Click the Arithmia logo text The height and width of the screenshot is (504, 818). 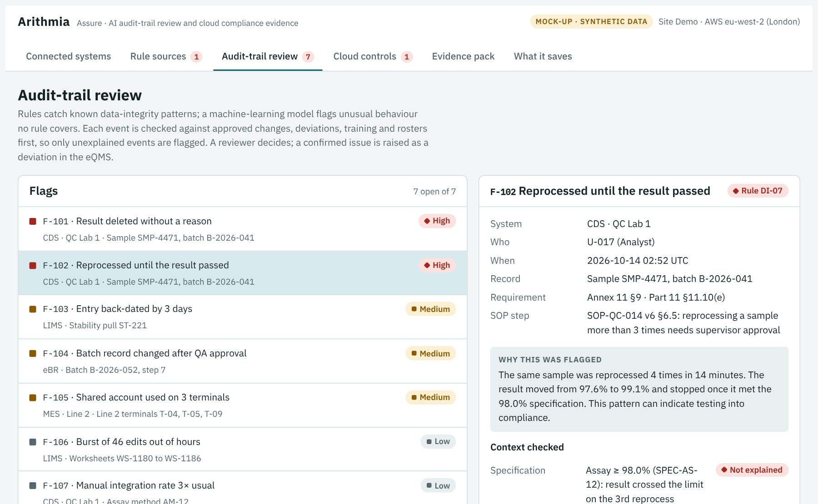44,22
